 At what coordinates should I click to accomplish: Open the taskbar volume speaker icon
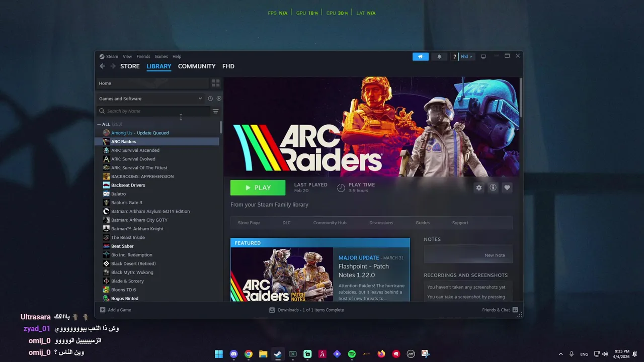click(x=605, y=354)
